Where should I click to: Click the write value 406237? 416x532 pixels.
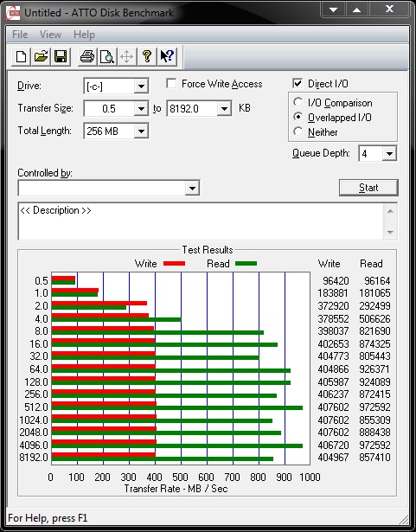pyautogui.click(x=333, y=394)
